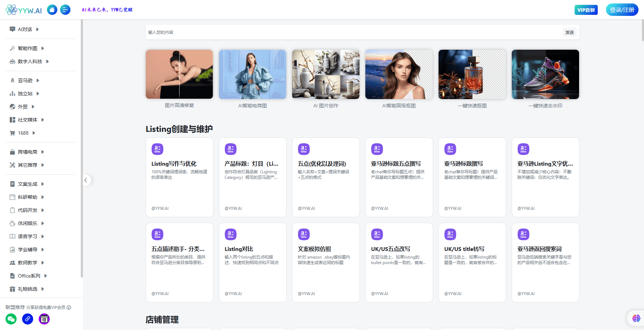Viewport: 644px width, 330px height.
Task: Click the VIP套餐 button
Action: (586, 10)
